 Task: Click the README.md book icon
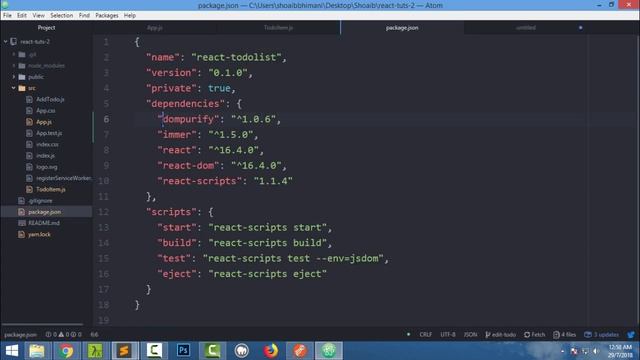[22, 223]
